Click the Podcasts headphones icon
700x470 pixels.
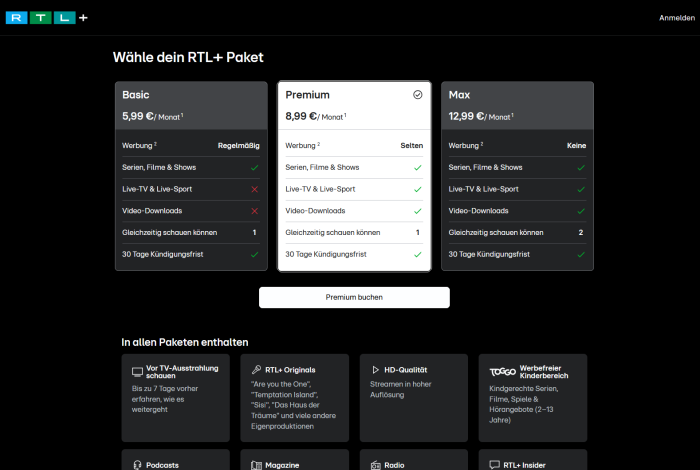click(x=138, y=465)
